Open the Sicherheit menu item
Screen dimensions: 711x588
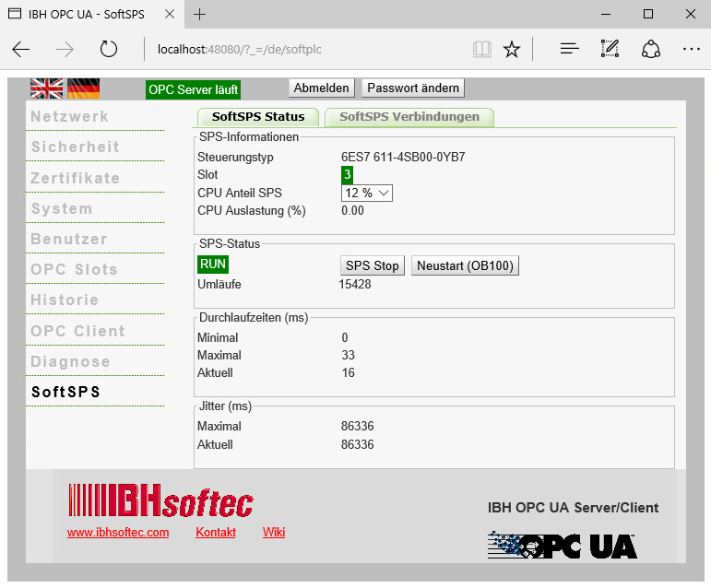pyautogui.click(x=76, y=147)
